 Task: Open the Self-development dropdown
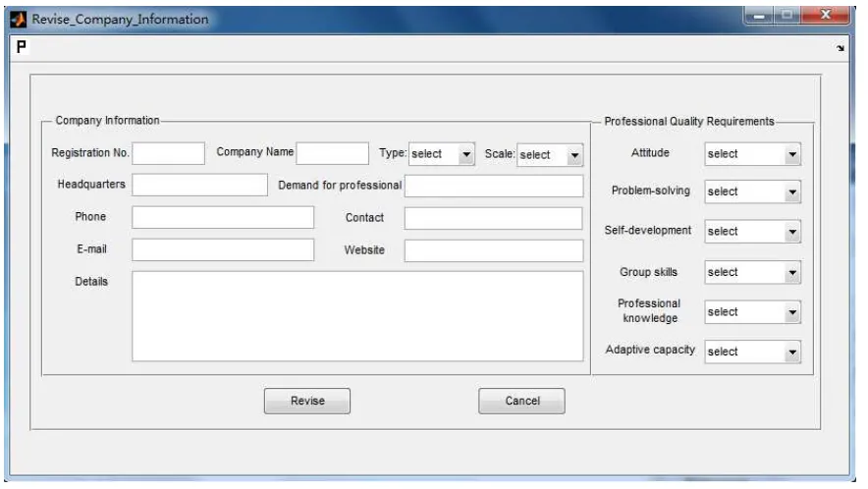click(x=752, y=232)
